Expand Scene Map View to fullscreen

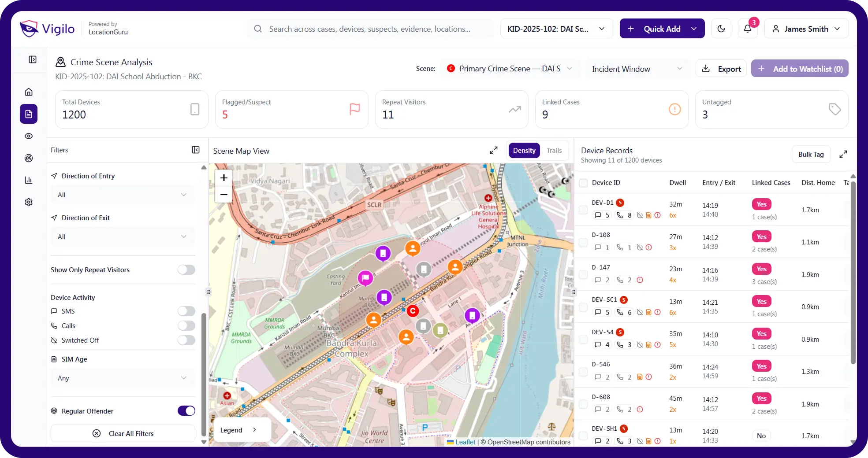pyautogui.click(x=494, y=151)
